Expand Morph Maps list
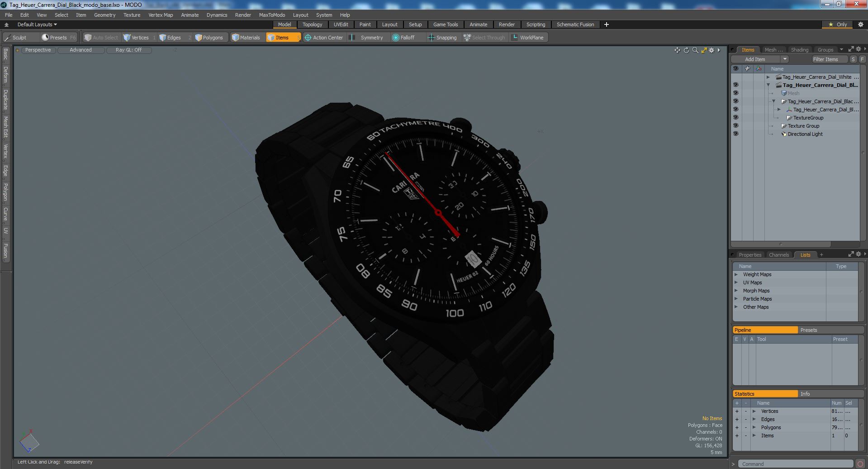The height and width of the screenshot is (469, 868). click(736, 291)
